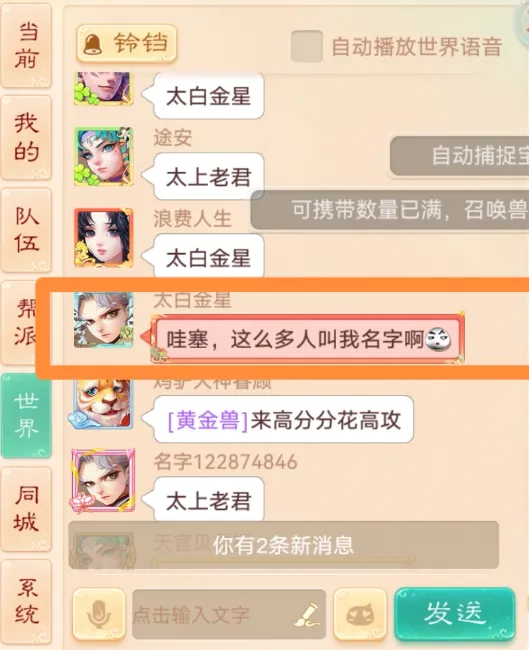Click the [黄金兽] item link

208,420
